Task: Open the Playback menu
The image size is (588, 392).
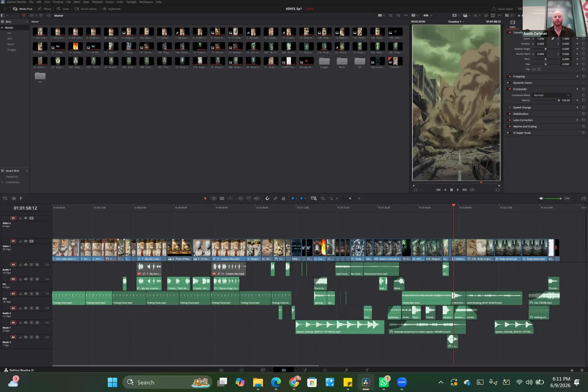Action: pyautogui.click(x=97, y=2)
